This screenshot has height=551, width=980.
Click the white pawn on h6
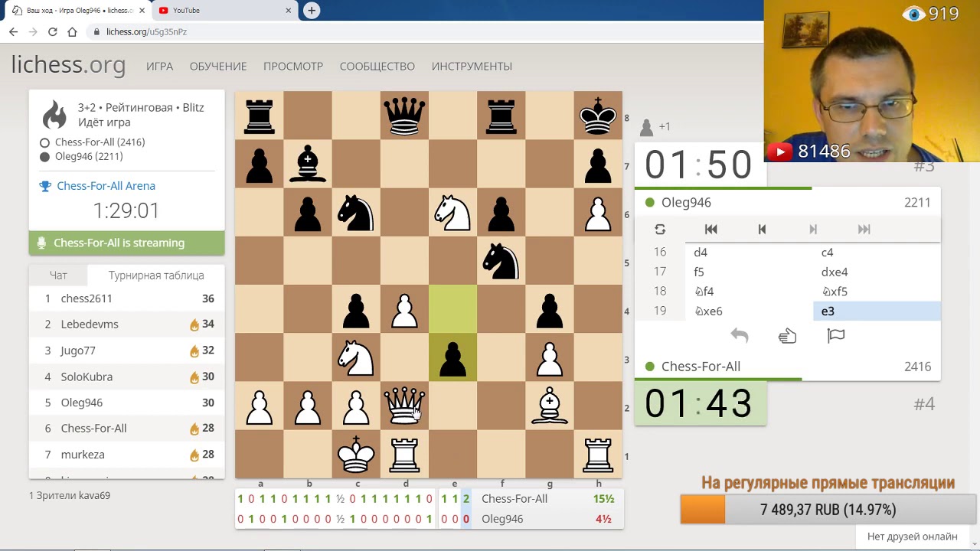pos(598,212)
